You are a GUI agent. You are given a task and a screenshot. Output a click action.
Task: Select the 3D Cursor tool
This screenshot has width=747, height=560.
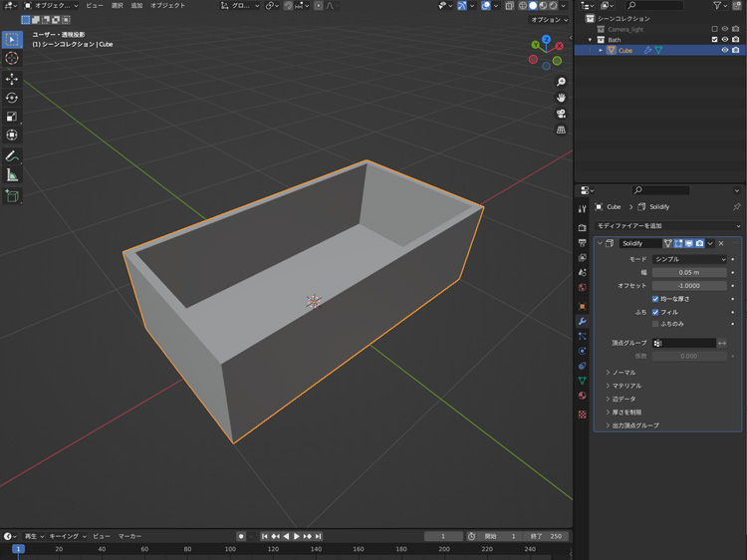[x=12, y=58]
